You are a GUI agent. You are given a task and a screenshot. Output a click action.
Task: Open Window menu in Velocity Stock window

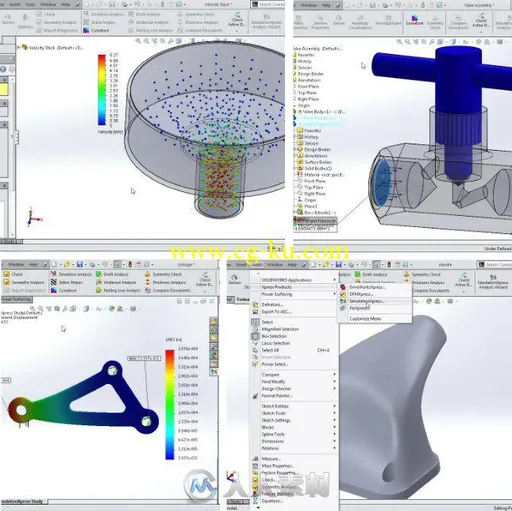click(48, 4)
